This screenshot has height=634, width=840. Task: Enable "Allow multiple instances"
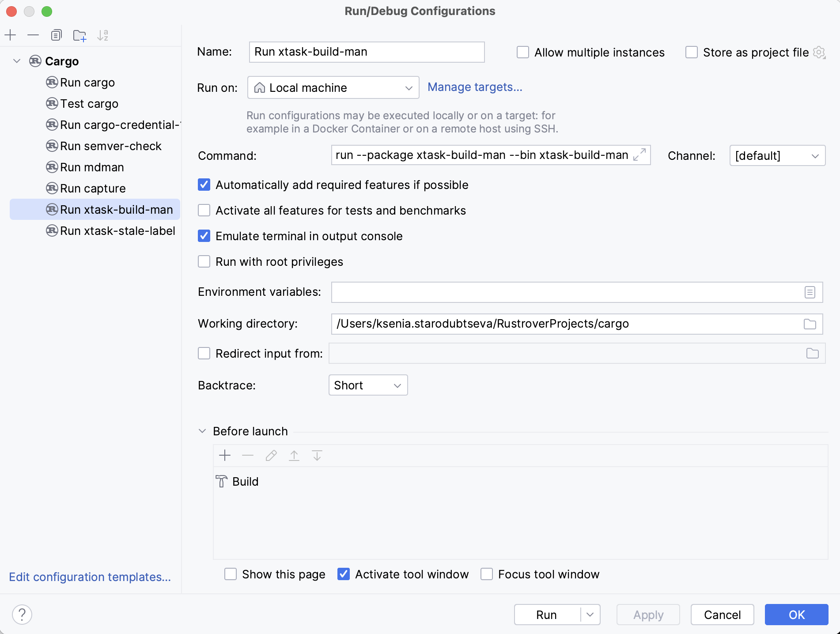pos(522,52)
